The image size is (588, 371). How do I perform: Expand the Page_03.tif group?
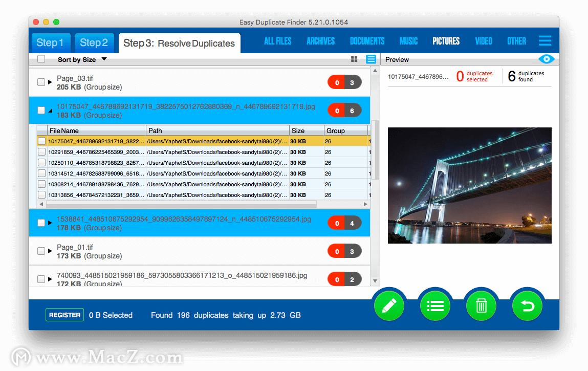tap(50, 82)
